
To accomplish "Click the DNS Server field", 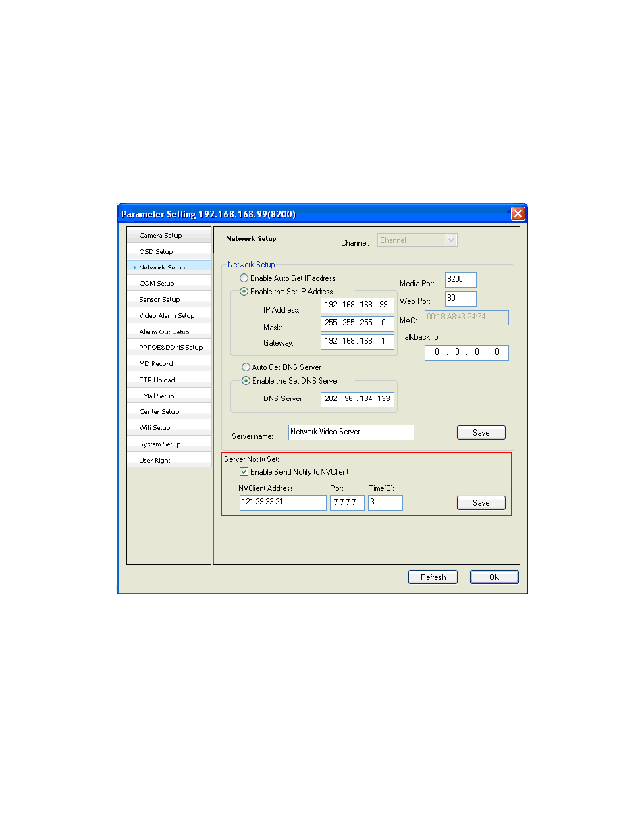I will (357, 399).
